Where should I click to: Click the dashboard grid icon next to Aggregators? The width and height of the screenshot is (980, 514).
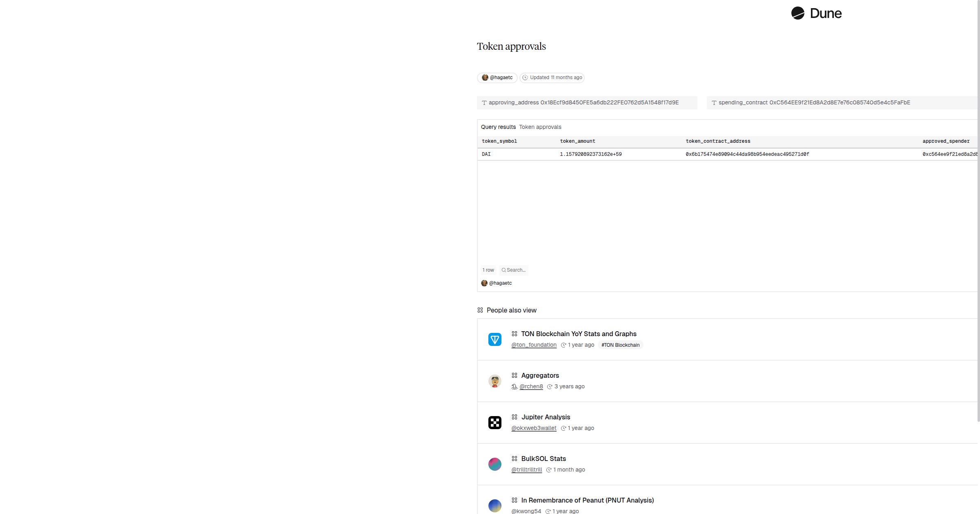tap(514, 375)
